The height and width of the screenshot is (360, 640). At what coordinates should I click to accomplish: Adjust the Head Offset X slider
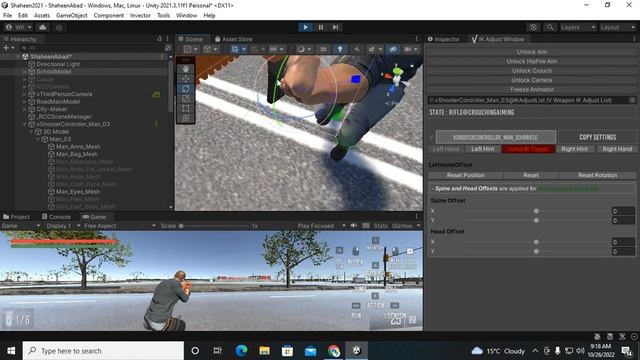[x=536, y=242]
